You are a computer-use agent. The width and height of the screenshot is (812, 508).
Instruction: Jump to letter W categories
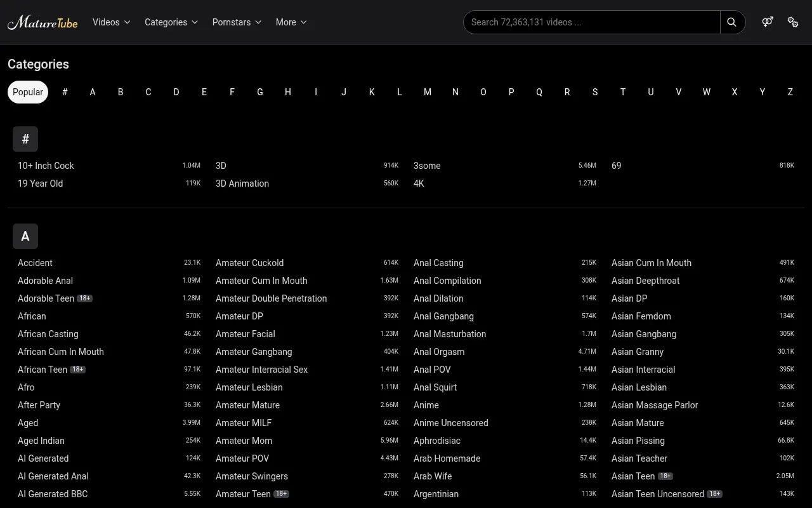pos(707,92)
